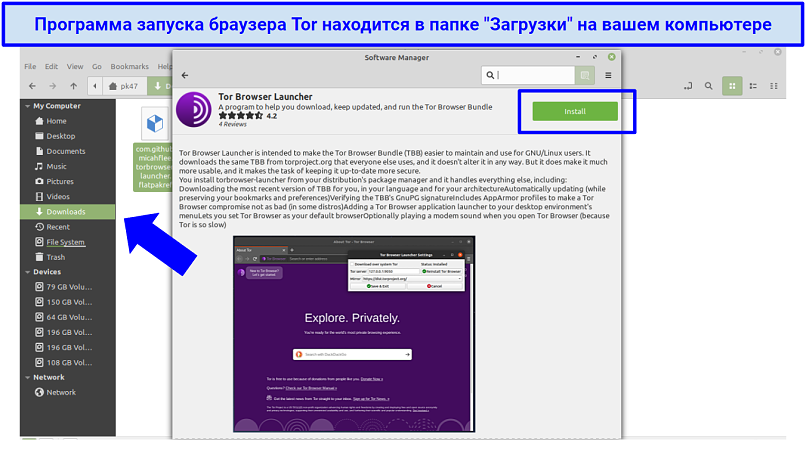806x453 pixels.
Task: Click forward arrow in file manager toolbar
Action: [52, 86]
